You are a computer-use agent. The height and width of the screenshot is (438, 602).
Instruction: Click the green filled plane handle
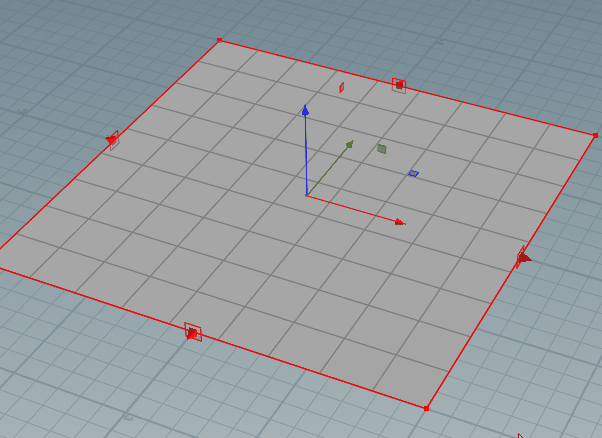pyautogui.click(x=382, y=149)
